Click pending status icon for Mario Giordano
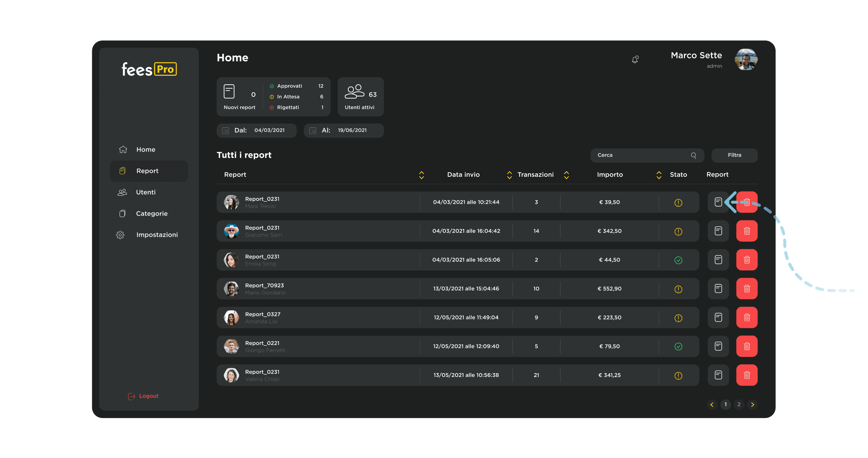This screenshot has width=868, height=458. [678, 289]
